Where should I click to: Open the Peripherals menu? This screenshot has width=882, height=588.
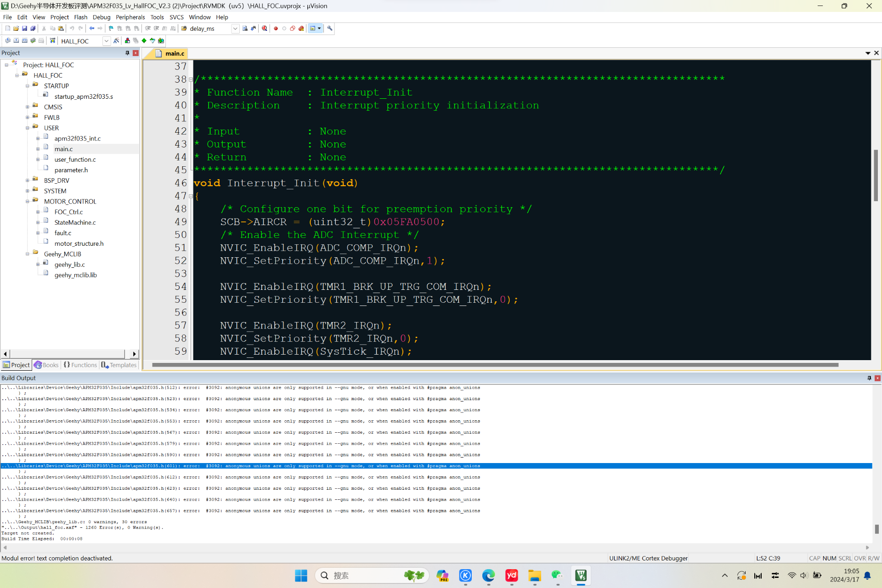coord(130,17)
